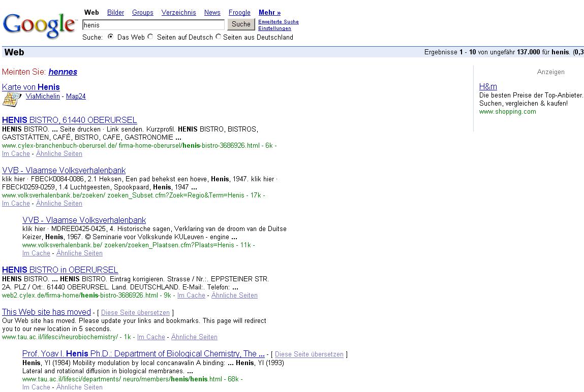Open Im Cache for cylex-branchenbuch result
The width and height of the screenshot is (584, 392).
point(16,154)
